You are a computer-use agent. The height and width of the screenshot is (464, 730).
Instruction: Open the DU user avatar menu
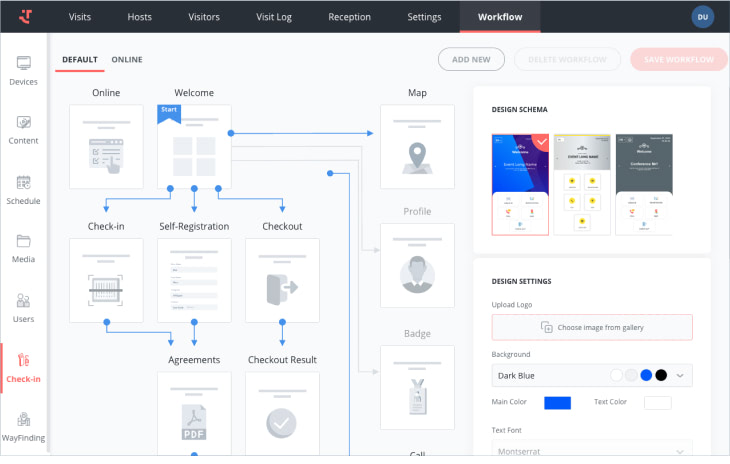702,17
